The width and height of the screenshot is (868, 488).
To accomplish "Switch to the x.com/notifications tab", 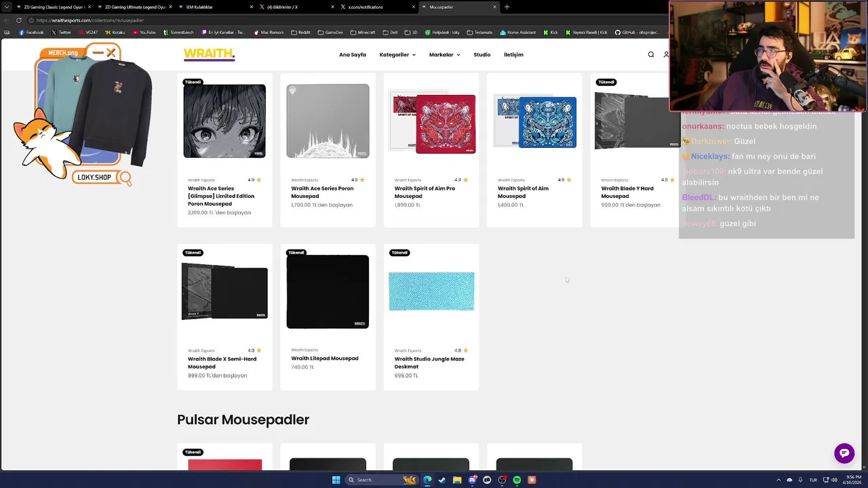I will point(378,7).
